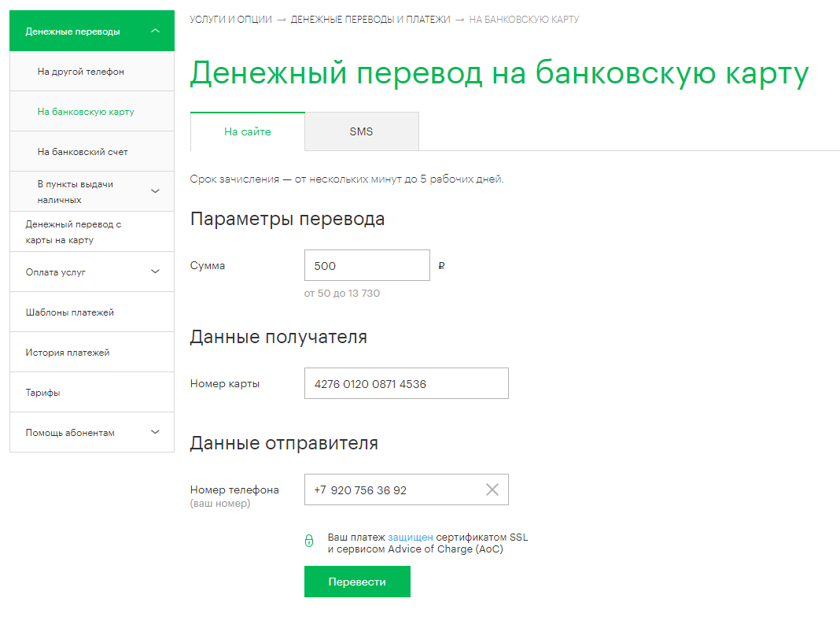Open Оплата услуг menu section

92,272
